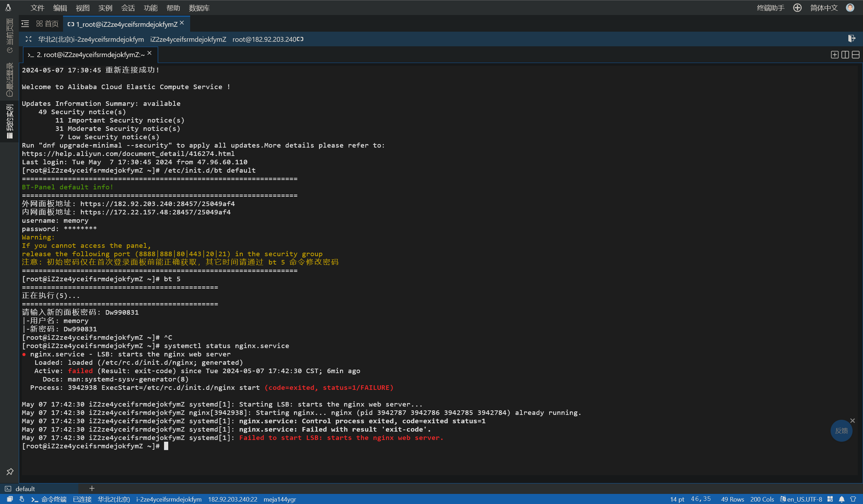Open the 最近登录 sidebar panel
This screenshot has width=863, height=504.
[x=9, y=80]
